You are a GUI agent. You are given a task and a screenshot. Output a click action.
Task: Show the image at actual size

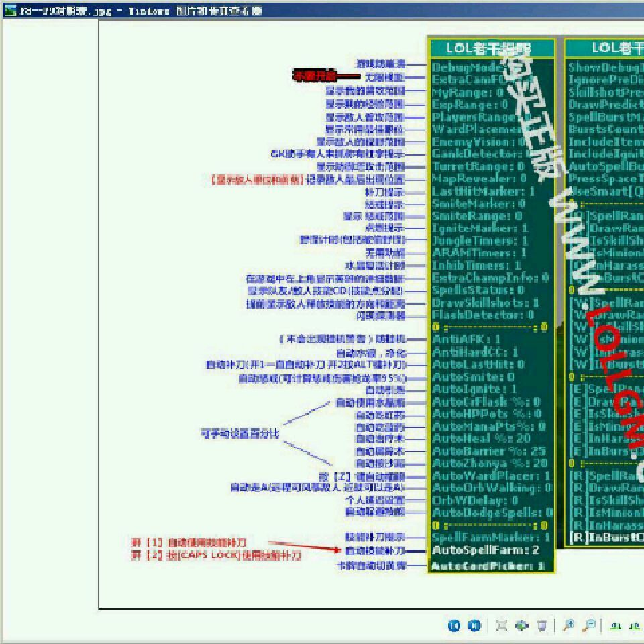(522, 625)
